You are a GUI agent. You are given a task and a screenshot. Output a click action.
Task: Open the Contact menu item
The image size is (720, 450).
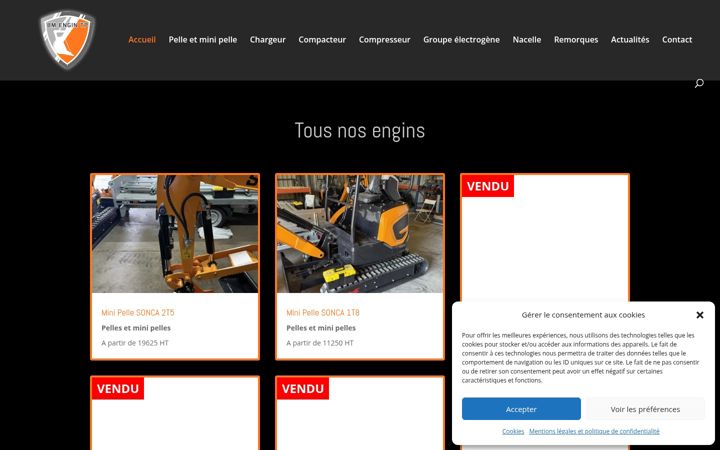click(x=677, y=39)
